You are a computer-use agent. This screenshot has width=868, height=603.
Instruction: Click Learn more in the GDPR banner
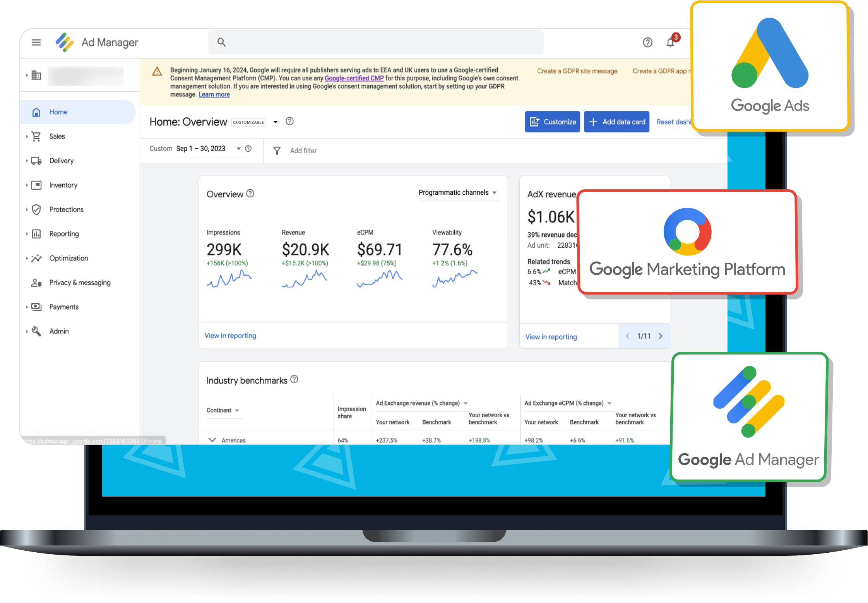point(214,95)
